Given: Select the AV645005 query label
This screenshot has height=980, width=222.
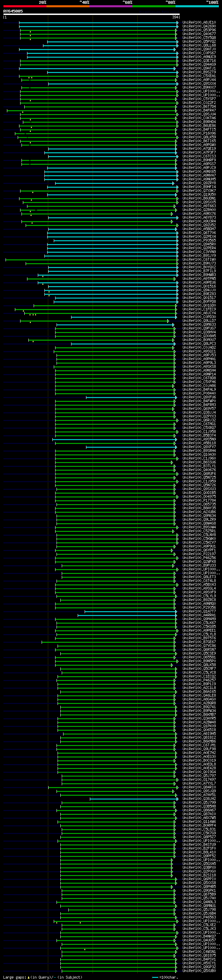Looking at the screenshot, I should pos(13,11).
